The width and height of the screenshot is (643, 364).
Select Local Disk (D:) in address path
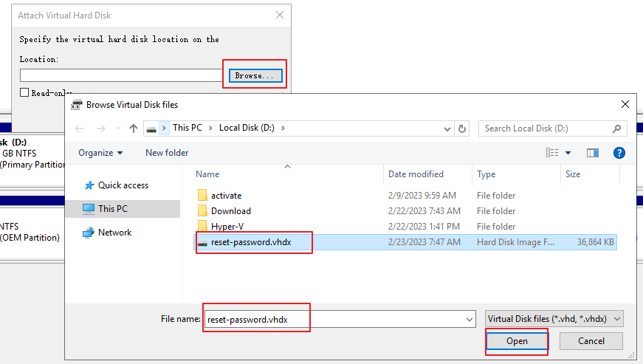point(247,128)
